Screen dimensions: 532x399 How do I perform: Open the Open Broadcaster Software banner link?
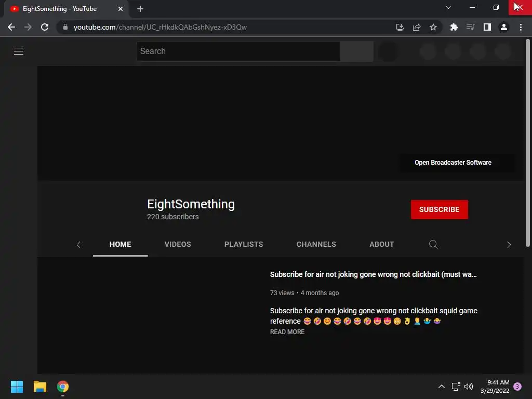tap(453, 163)
